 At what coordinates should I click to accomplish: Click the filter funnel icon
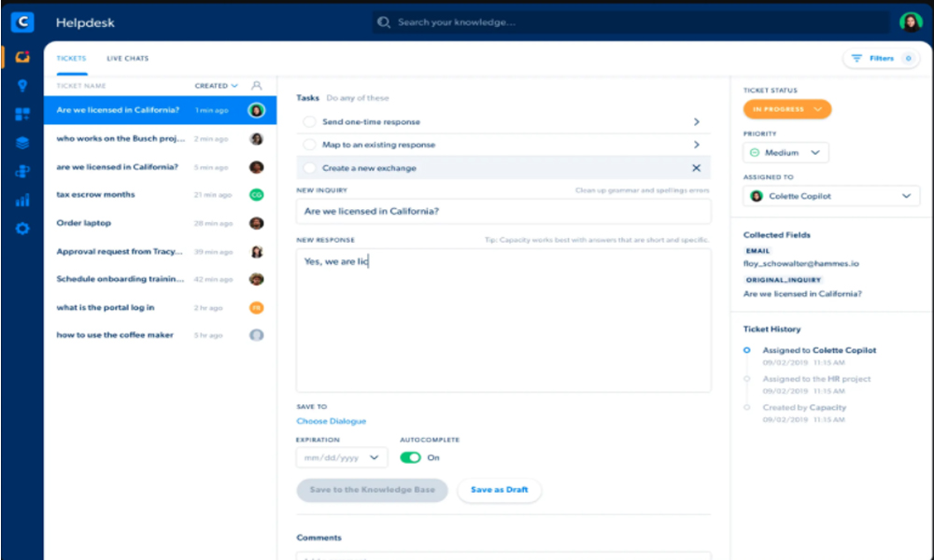tap(856, 58)
